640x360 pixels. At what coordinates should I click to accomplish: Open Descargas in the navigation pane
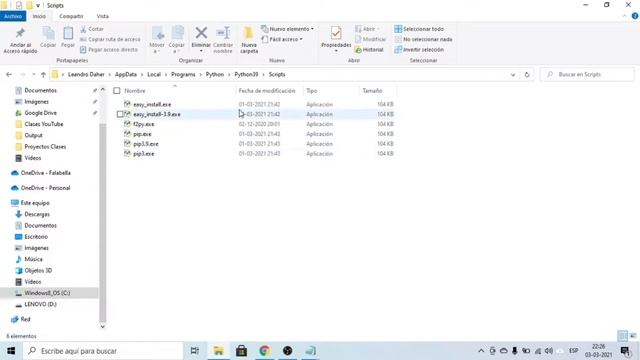point(37,214)
